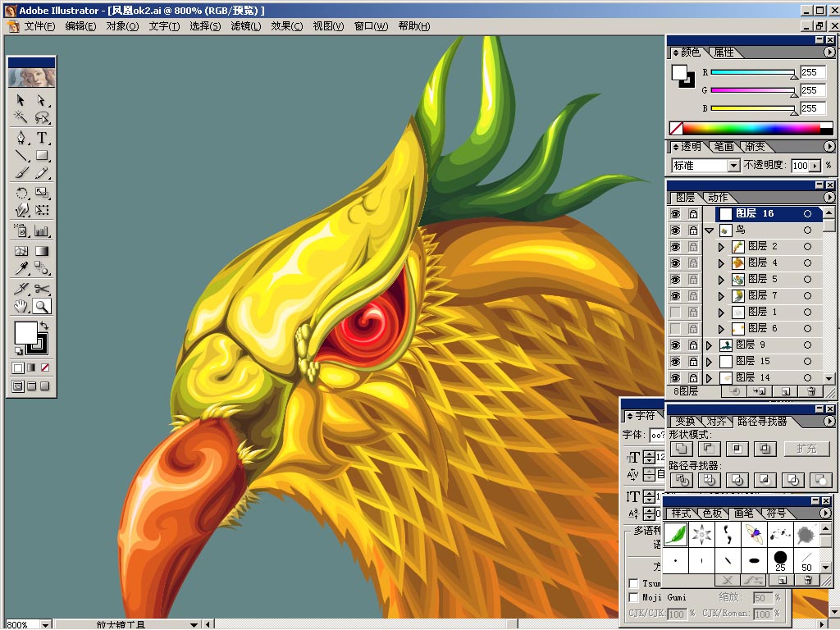Expand sublayer 图层 4
This screenshot has height=630, width=840.
(721, 263)
